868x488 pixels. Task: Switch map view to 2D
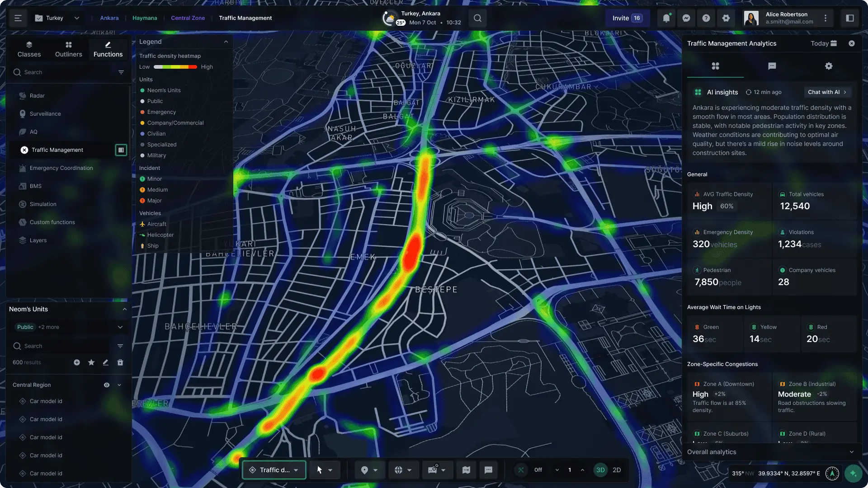click(617, 470)
